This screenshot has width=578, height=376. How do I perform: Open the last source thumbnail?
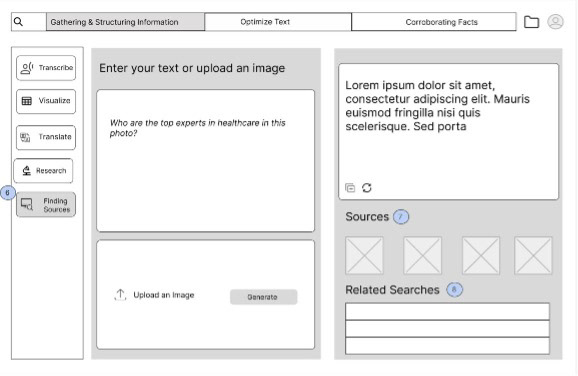pyautogui.click(x=533, y=255)
